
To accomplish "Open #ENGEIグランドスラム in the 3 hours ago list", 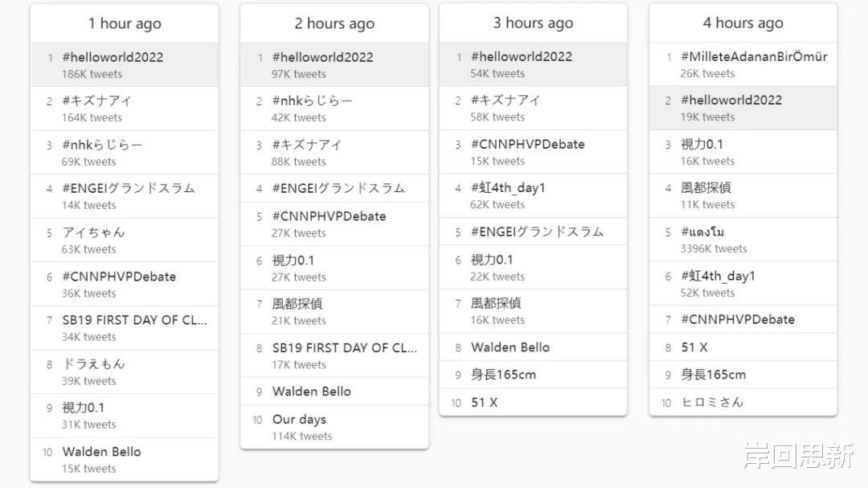I will pos(537,232).
